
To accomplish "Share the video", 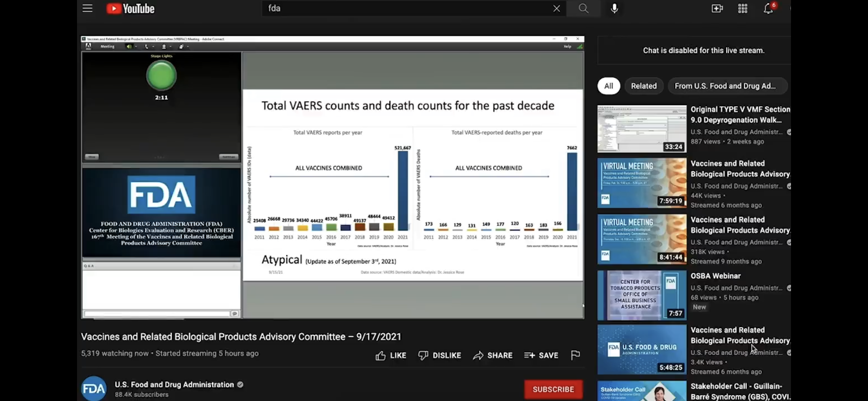I will [x=493, y=355].
